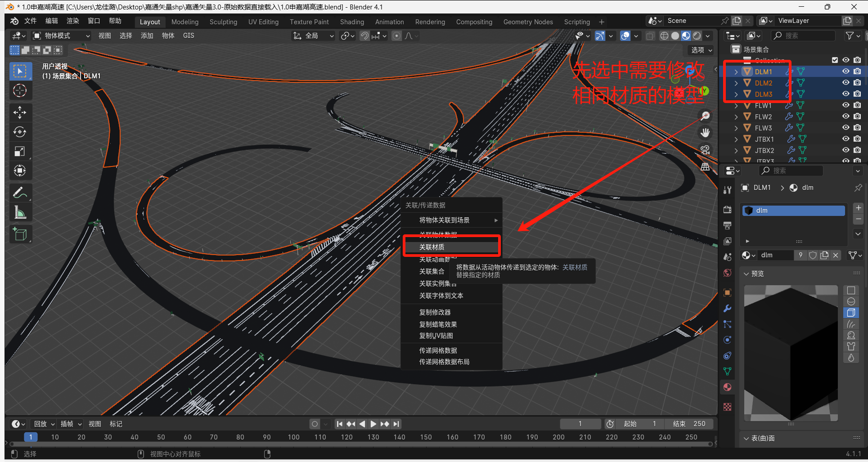Click frame 100 on the timeline
This screenshot has width=868, height=462.
pos(294,437)
